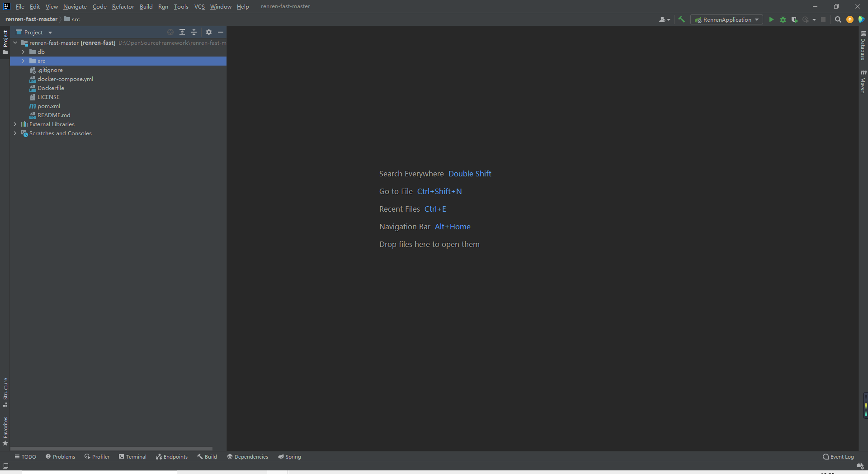This screenshot has width=868, height=474.
Task: Open the Window menu
Action: click(221, 6)
